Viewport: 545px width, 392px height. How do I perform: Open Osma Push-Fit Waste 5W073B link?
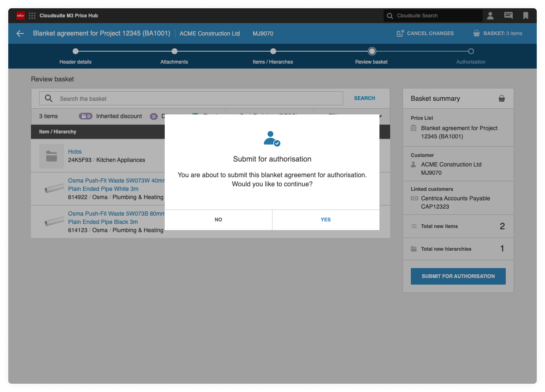(116, 218)
